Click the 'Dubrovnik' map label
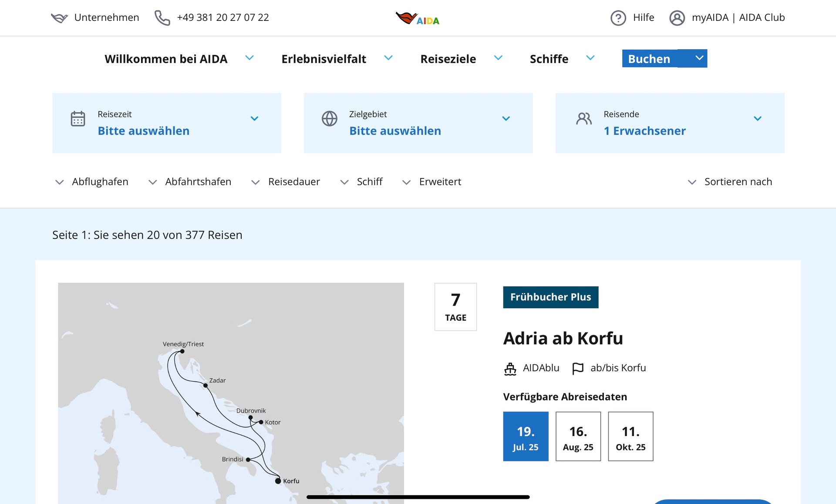This screenshot has width=836, height=504. (x=251, y=411)
